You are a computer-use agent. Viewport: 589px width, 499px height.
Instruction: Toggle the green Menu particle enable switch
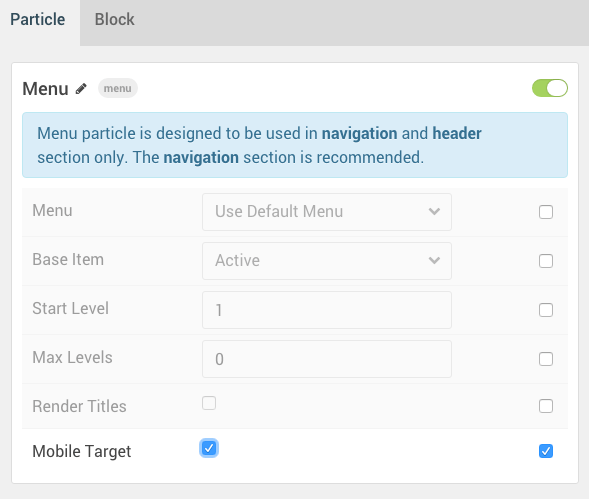tap(550, 88)
